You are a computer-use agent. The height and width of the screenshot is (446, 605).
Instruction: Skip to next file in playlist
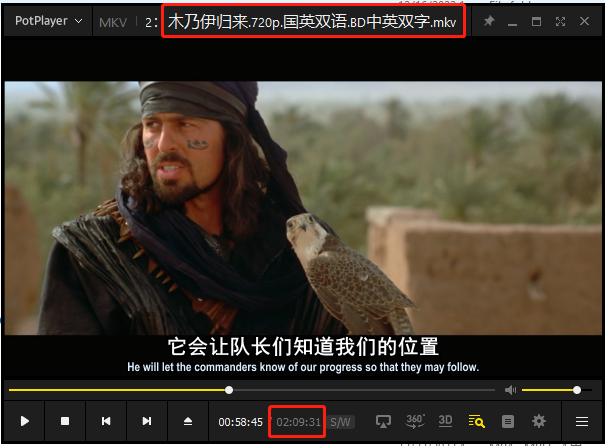(147, 421)
